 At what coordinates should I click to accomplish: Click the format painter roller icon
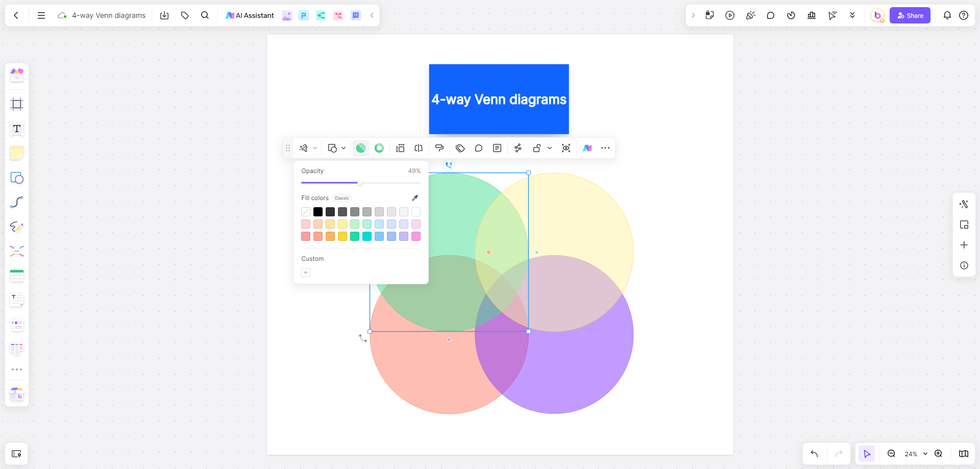[439, 148]
